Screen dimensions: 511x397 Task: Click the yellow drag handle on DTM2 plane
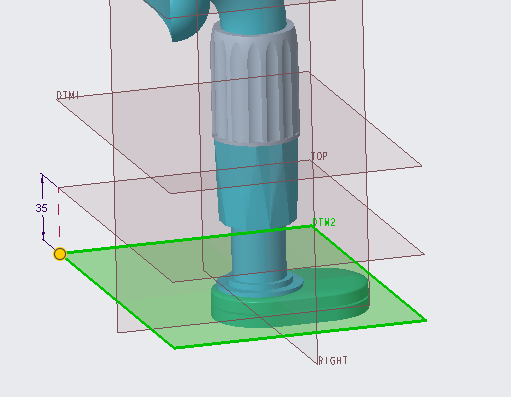point(60,254)
